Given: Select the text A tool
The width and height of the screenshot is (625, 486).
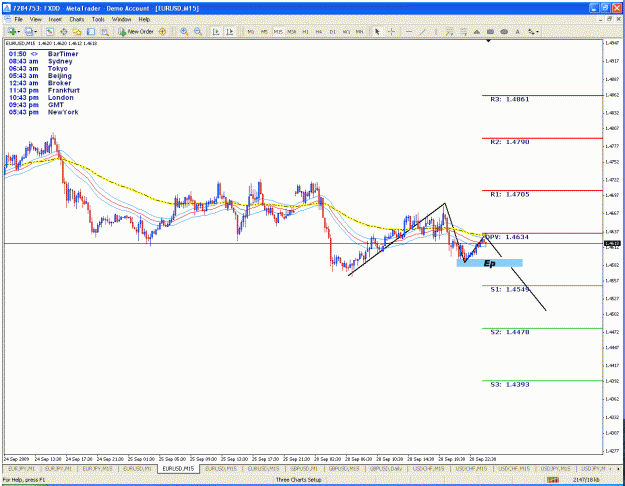Looking at the screenshot, I should click(x=518, y=31).
